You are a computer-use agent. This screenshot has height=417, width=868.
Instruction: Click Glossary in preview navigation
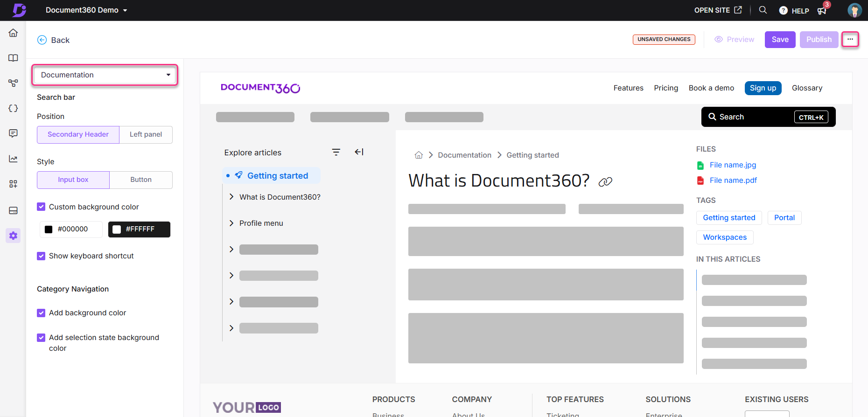coord(807,88)
